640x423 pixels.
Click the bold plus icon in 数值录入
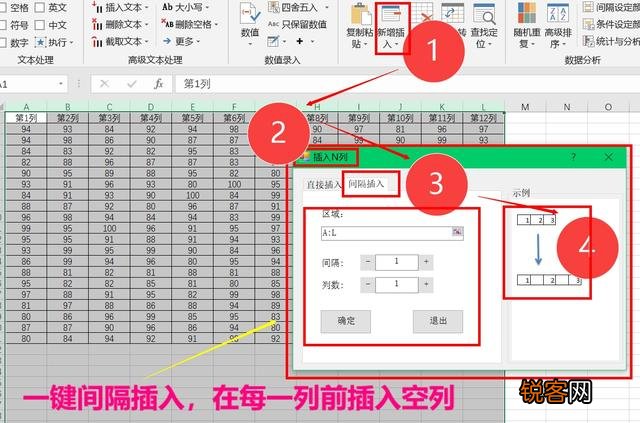click(300, 41)
